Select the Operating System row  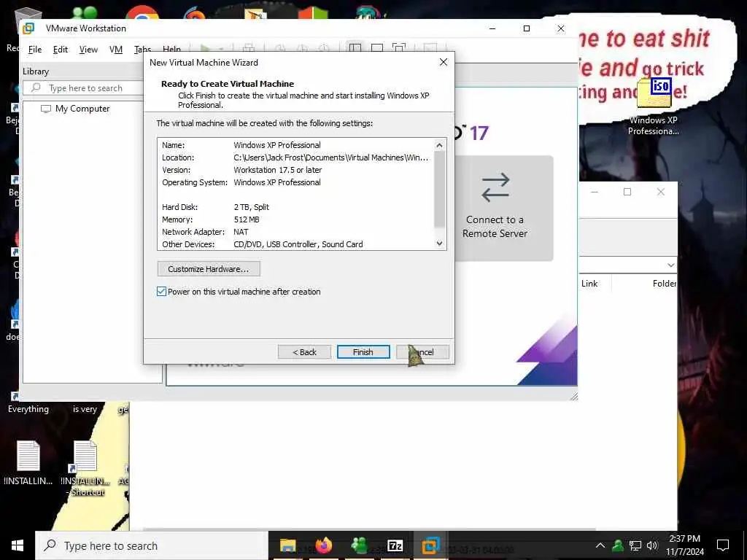pos(295,182)
